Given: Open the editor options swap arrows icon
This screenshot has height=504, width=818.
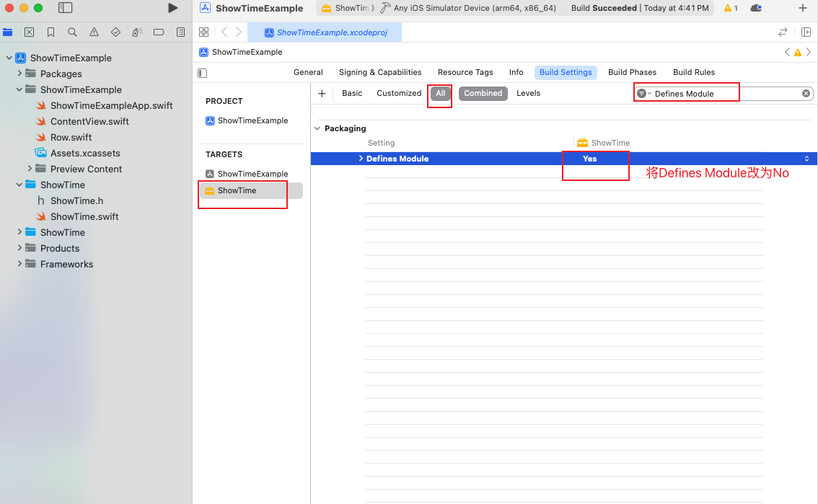Looking at the screenshot, I should [x=783, y=32].
